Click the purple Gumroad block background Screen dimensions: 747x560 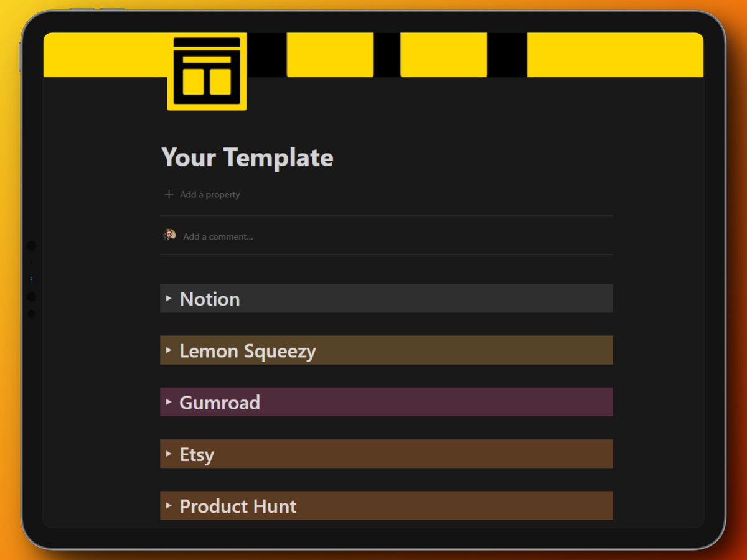(x=436, y=402)
